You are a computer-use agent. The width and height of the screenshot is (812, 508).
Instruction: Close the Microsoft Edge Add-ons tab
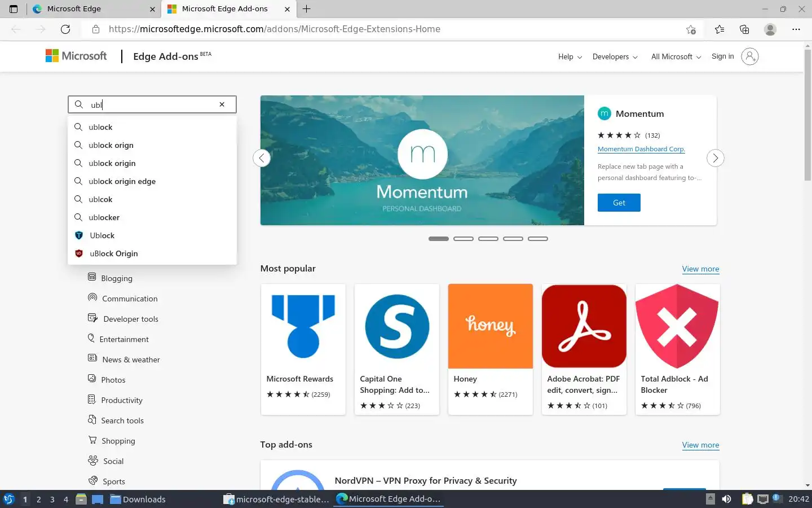click(x=287, y=9)
